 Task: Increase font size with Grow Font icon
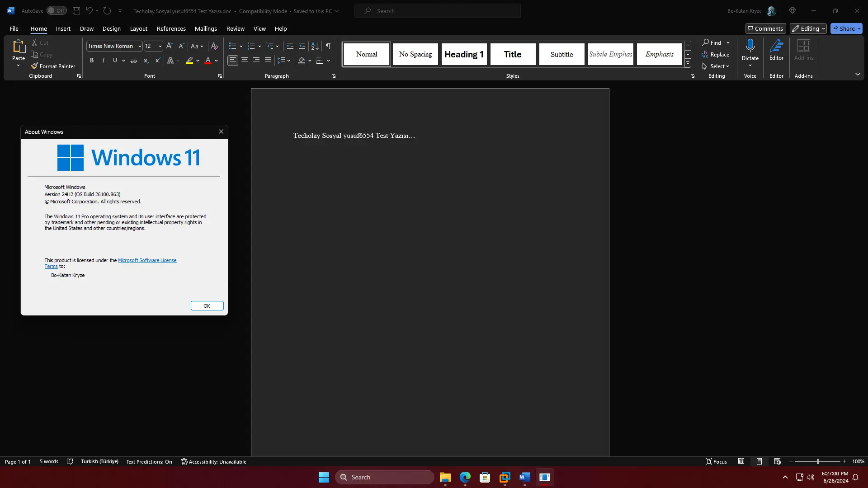[x=170, y=46]
